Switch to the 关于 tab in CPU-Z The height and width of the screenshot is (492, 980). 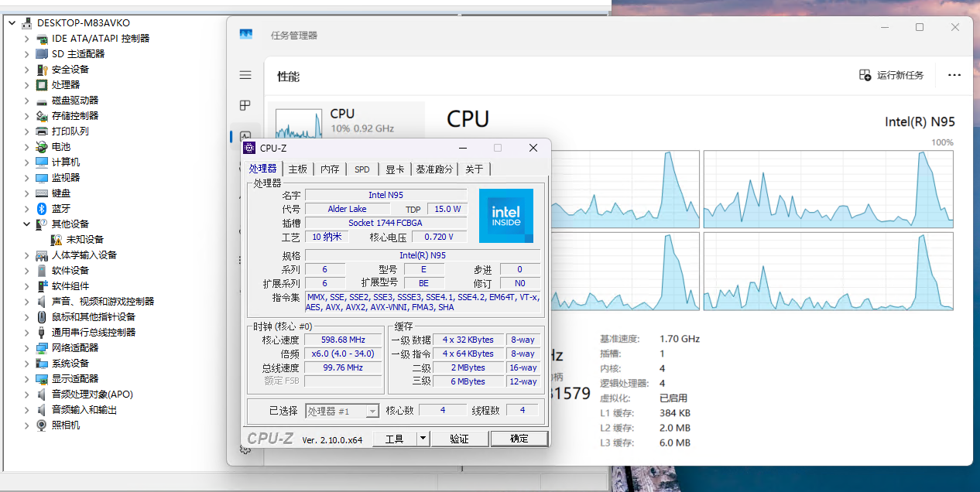475,169
